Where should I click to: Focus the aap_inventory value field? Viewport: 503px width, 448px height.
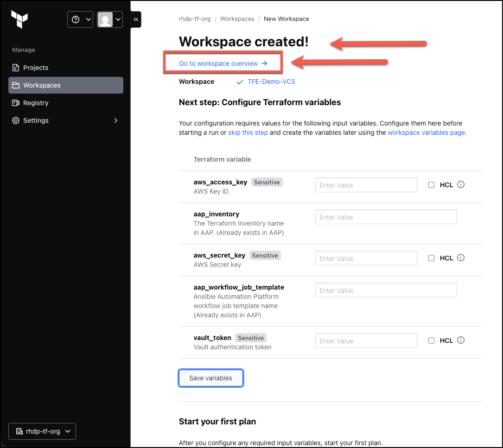(x=386, y=217)
